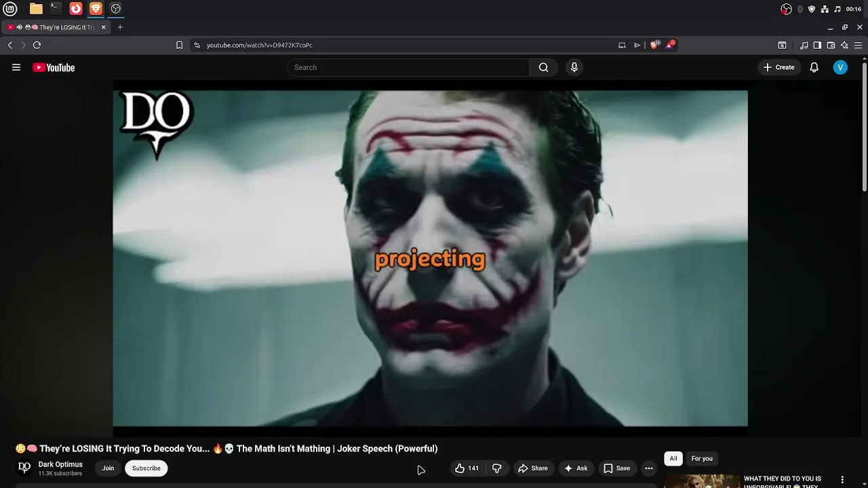The width and height of the screenshot is (868, 488).
Task: Click the YouTube search magnifier button
Action: pyautogui.click(x=543, y=67)
